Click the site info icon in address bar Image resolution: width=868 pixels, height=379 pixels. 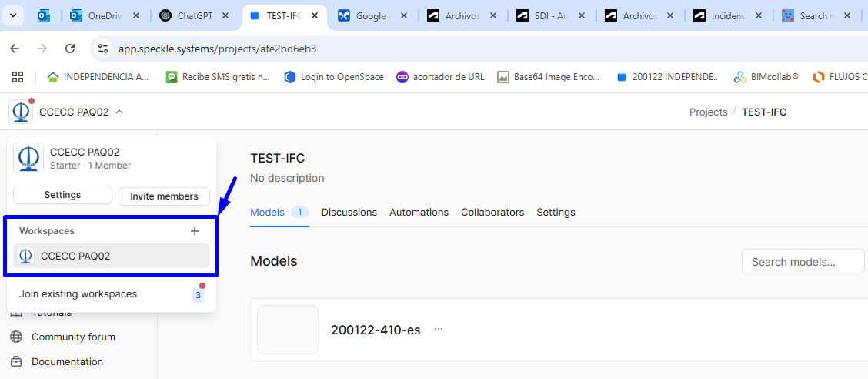[104, 49]
